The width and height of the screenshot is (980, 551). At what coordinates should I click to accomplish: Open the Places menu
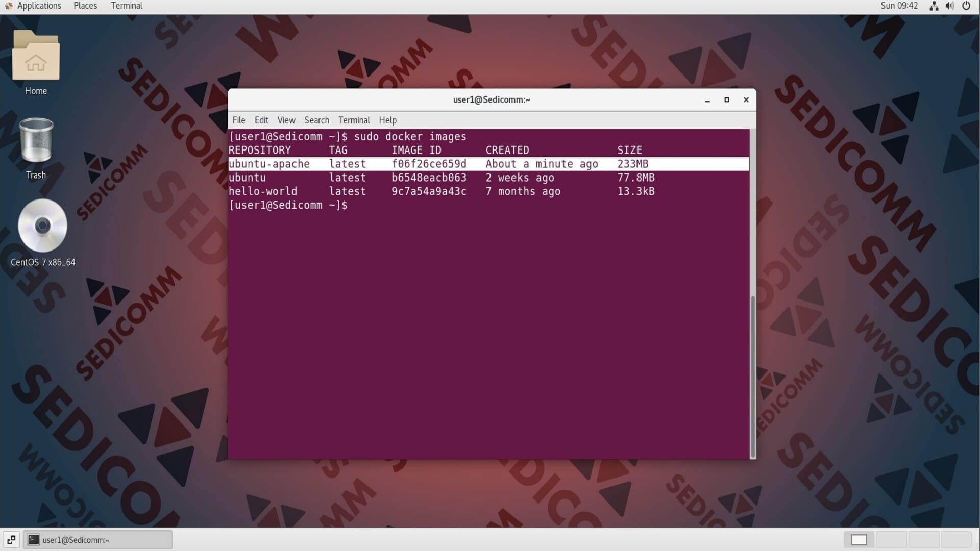(85, 6)
